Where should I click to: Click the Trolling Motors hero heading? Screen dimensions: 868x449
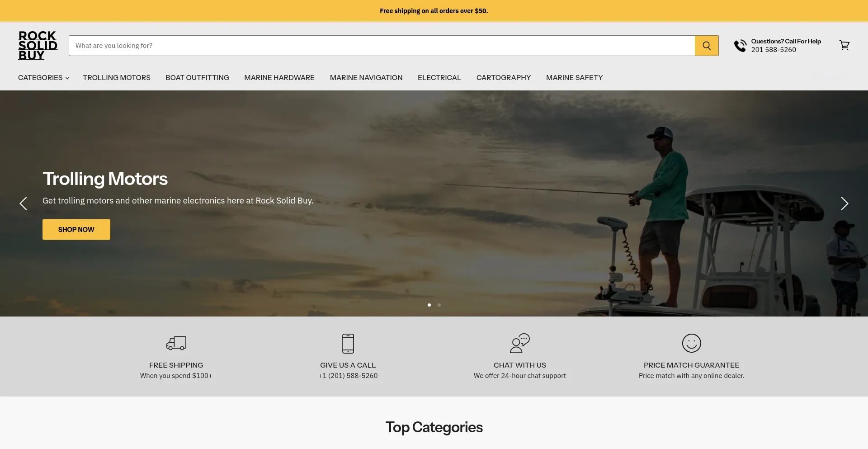pyautogui.click(x=105, y=179)
